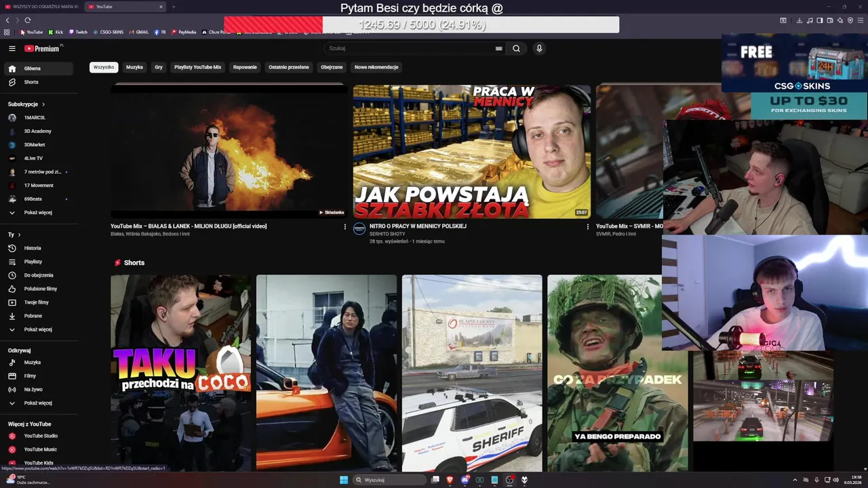This screenshot has width=868, height=488.
Task: Open Twoje filmy in the sidebar
Action: pos(38,302)
